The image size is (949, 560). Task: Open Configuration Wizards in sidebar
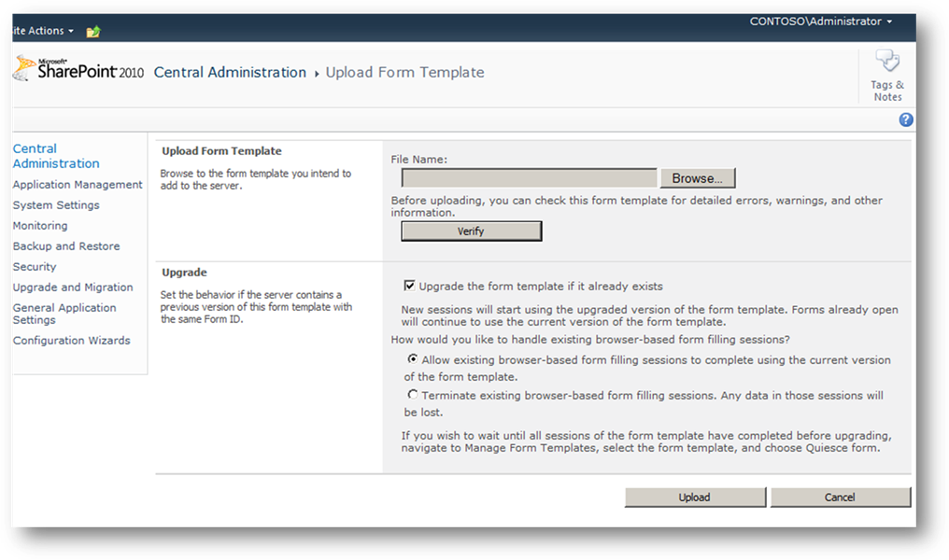[x=72, y=341]
